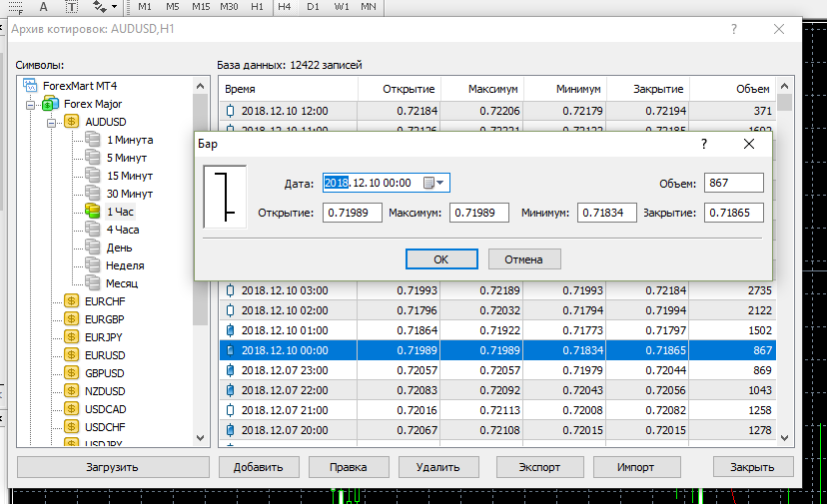Select the D1 timeframe button
Image resolution: width=827 pixels, height=504 pixels.
313,7
